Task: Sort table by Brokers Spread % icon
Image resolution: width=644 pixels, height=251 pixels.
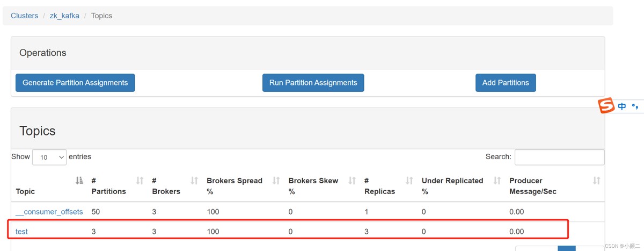Action: coord(276,181)
